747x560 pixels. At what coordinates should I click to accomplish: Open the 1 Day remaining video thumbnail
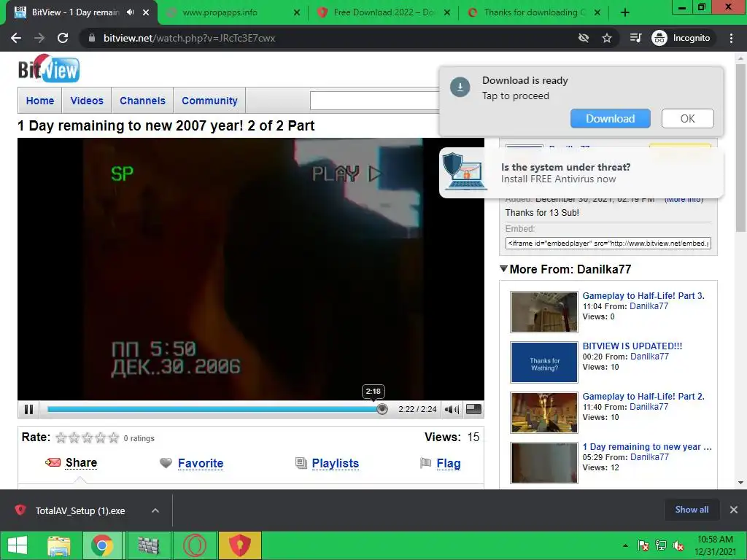pyautogui.click(x=544, y=463)
